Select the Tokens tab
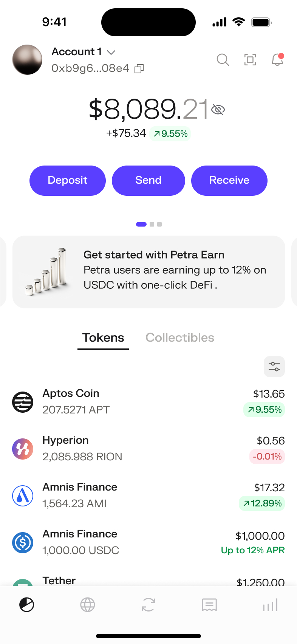Screen dimensions: 297x644 coord(103,337)
